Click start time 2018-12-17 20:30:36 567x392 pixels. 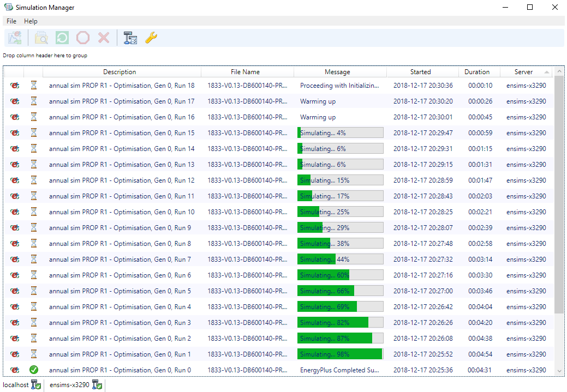tap(423, 86)
